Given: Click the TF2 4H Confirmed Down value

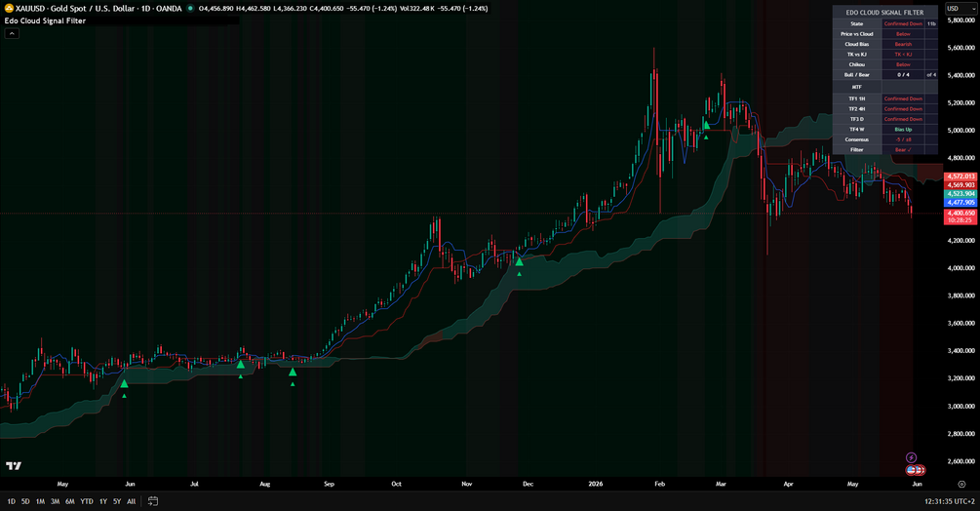Looking at the screenshot, I should (x=903, y=108).
